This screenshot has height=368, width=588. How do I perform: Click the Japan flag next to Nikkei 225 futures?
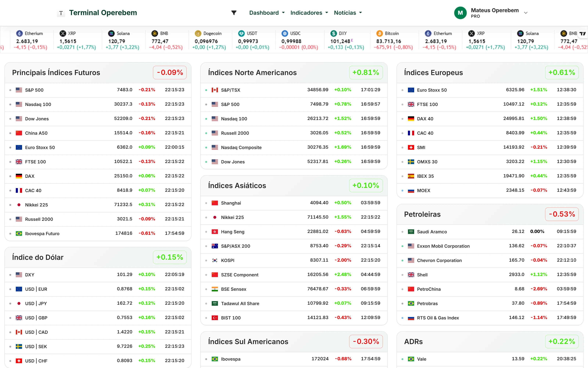pyautogui.click(x=19, y=205)
